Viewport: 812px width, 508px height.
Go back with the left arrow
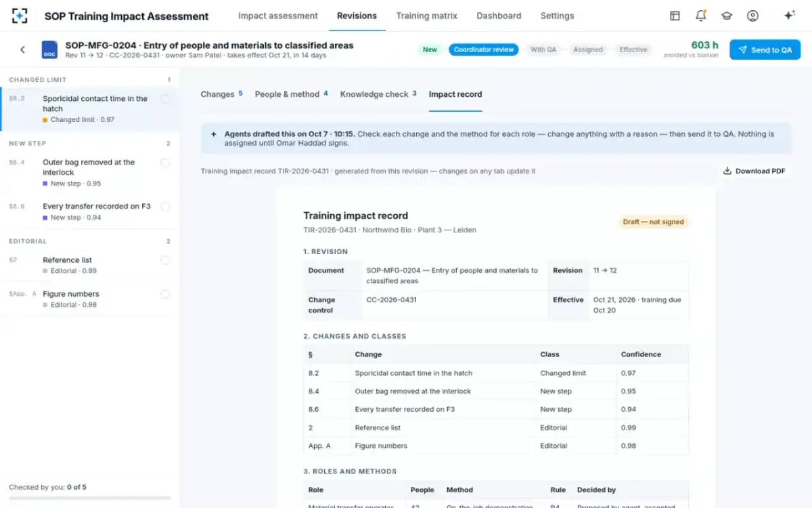22,49
